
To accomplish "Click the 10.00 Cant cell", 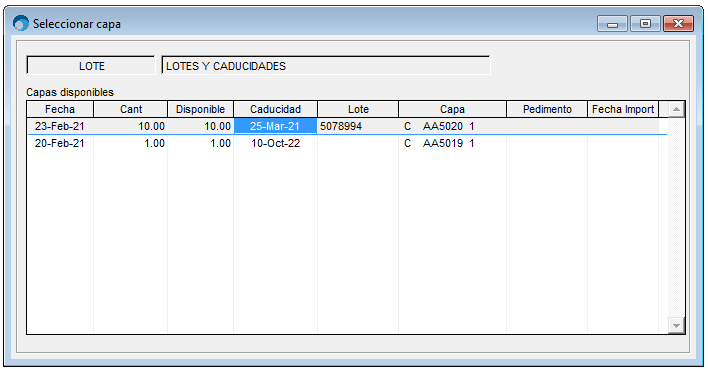I will coord(130,126).
